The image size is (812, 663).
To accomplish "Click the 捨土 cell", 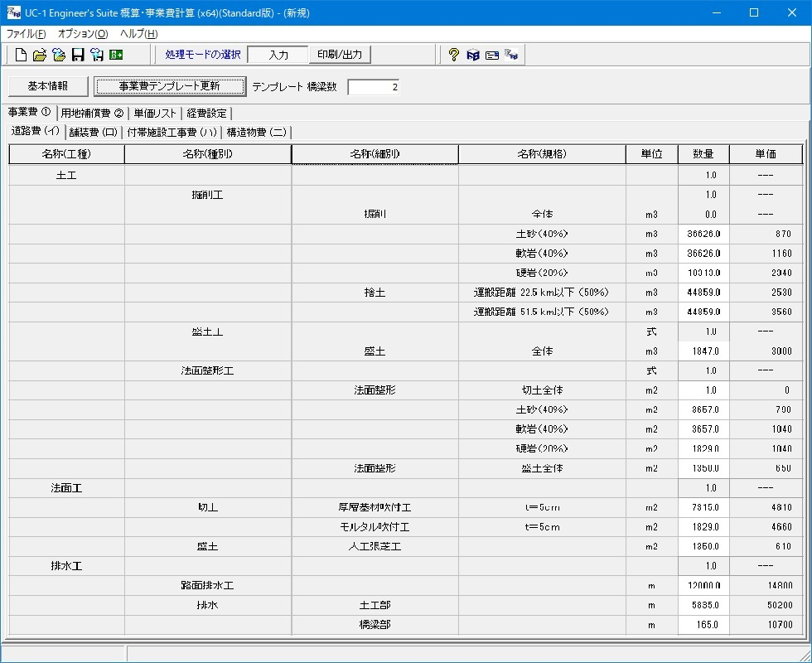I will pos(375,292).
